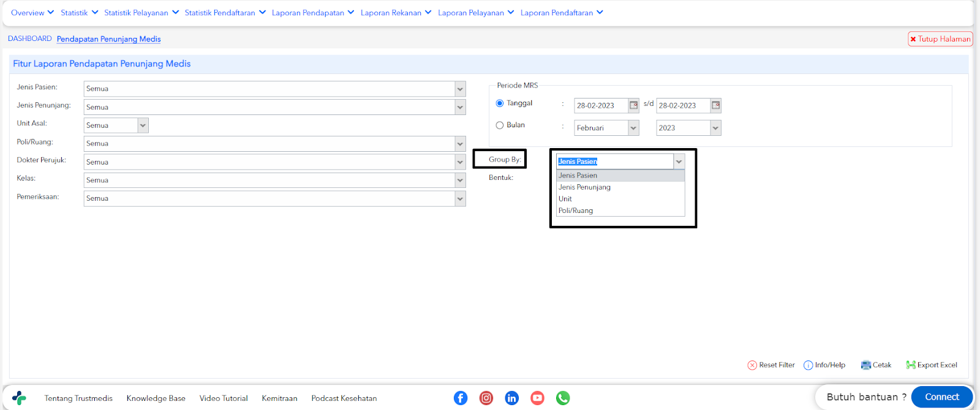The height and width of the screenshot is (410, 980).
Task: Open the Instagram icon in footer
Action: click(x=486, y=398)
